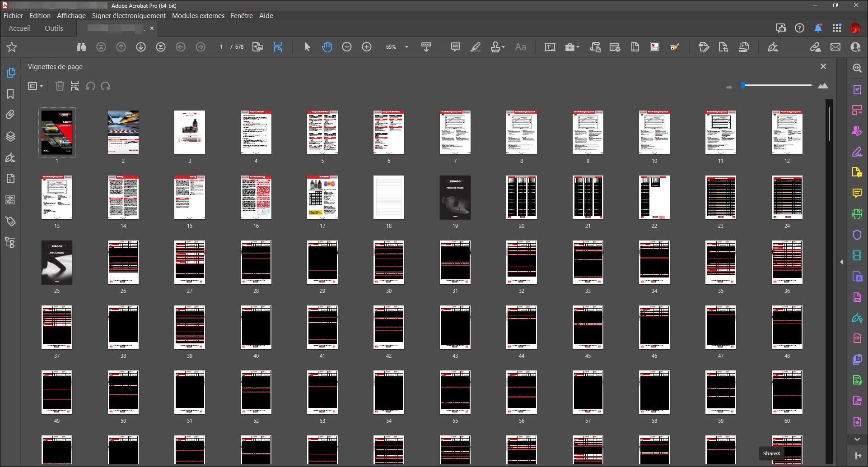
Task: Open the Bookmarks side panel
Action: pyautogui.click(x=10, y=94)
